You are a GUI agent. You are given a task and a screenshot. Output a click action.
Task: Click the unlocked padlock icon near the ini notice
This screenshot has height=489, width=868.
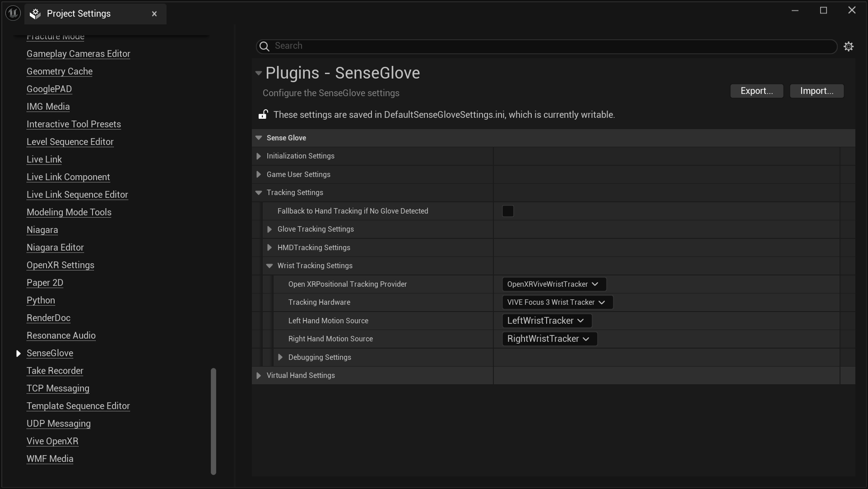coord(263,114)
